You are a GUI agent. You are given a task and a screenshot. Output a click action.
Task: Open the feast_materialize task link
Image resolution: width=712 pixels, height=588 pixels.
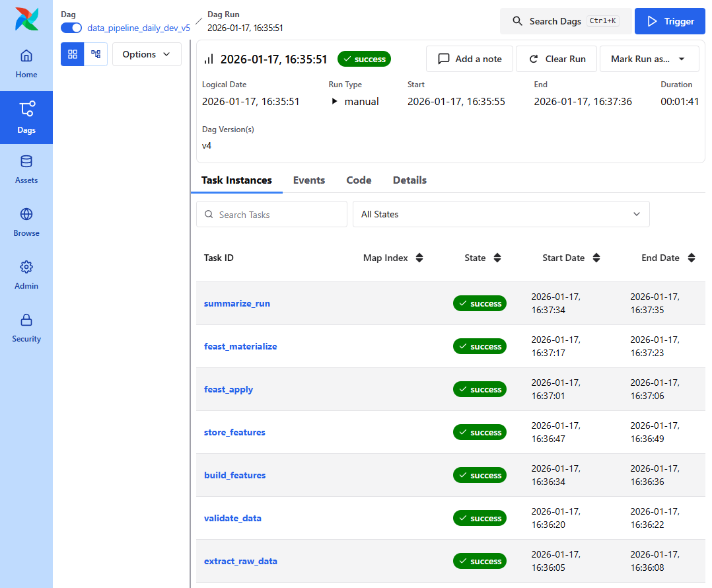[x=240, y=346]
